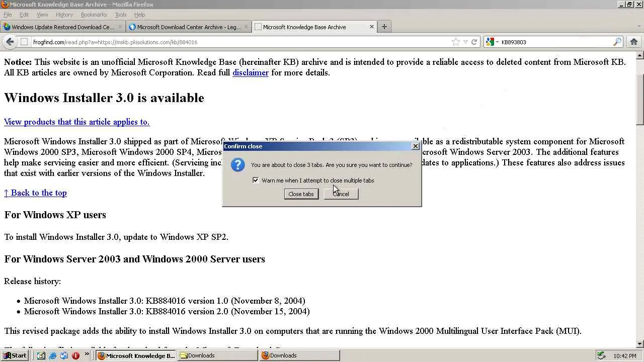The image size is (644, 362).
Task: Open the search engine selector dropdown
Action: coord(492,42)
